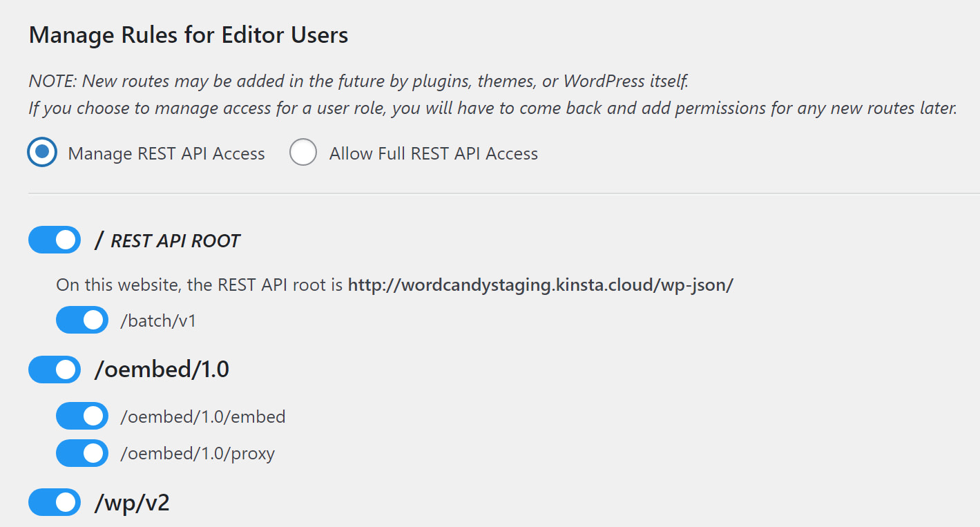Viewport: 980px width, 527px height.
Task: Select the Allow Full REST API Access radio button
Action: 303,152
